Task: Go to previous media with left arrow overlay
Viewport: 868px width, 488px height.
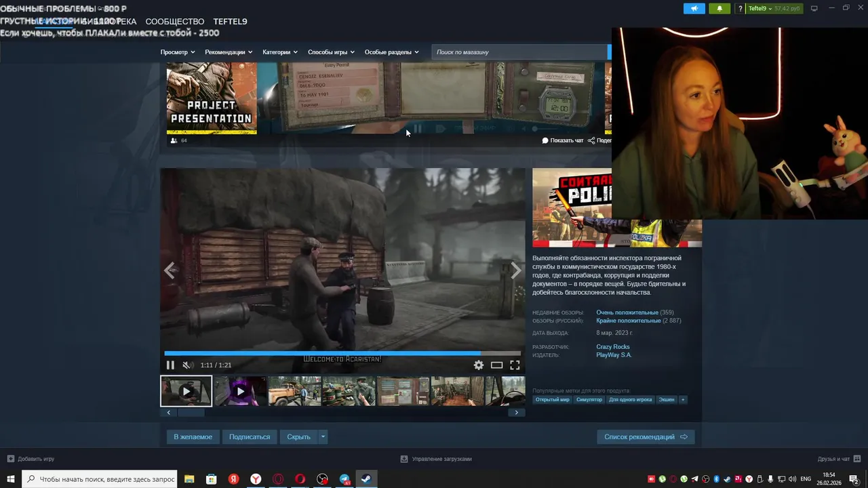Action: point(170,270)
